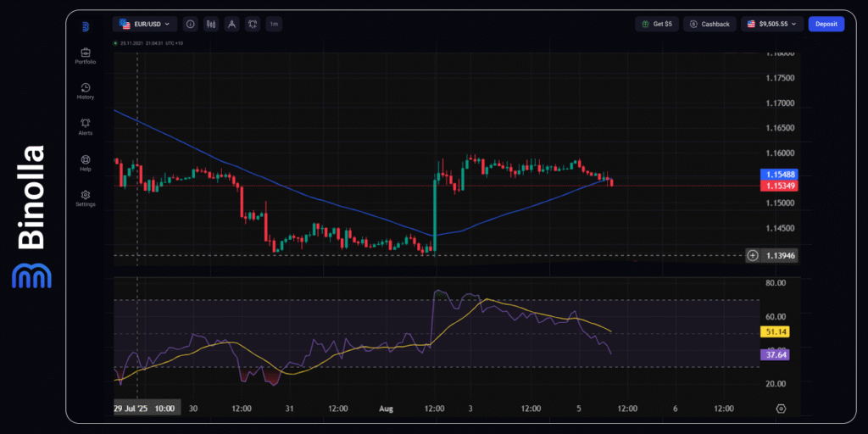Click the screenshot capture icon in toolbar

[x=253, y=25]
